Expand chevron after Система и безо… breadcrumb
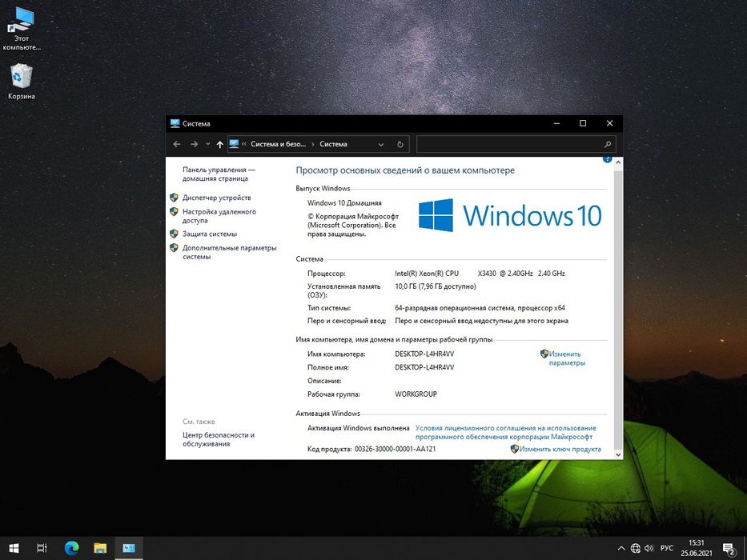This screenshot has height=560, width=747. (313, 144)
